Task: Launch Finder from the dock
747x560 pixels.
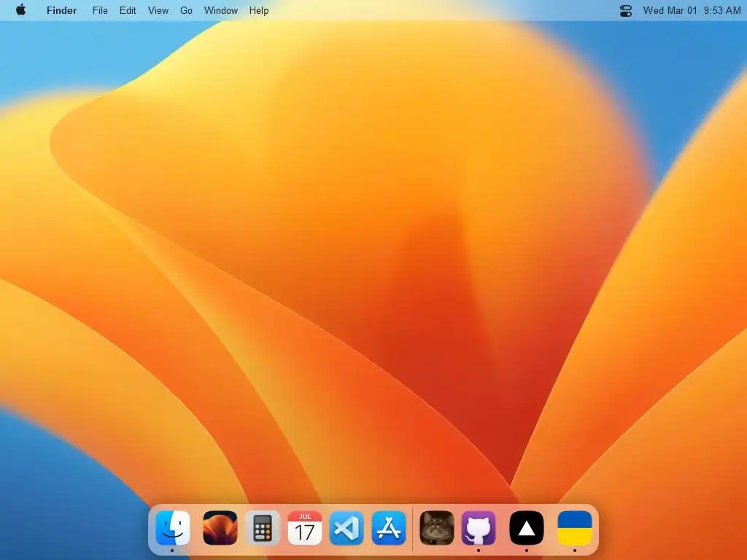Action: 172,528
